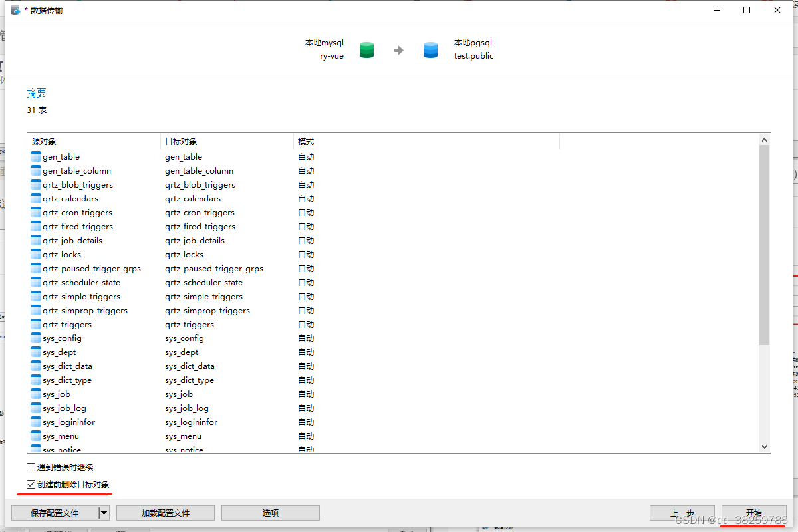Start the transfer with 开始 button
798x532 pixels.
(754, 513)
